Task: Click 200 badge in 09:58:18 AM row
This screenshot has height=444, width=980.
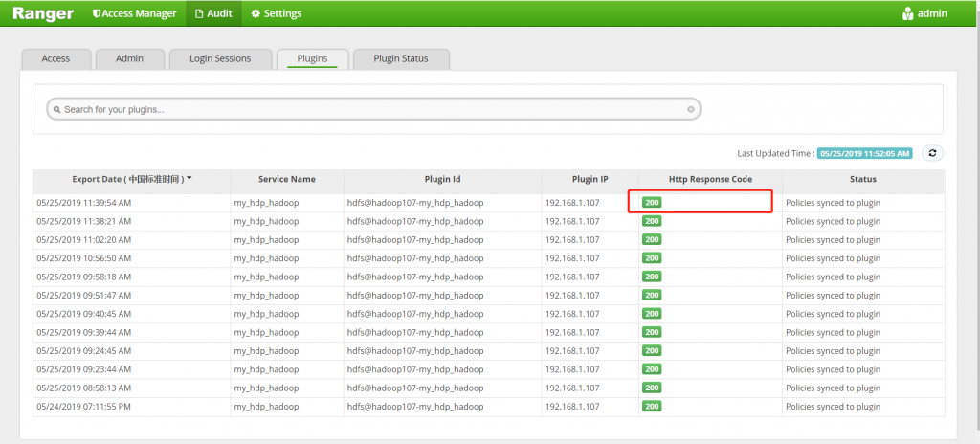Action: click(x=652, y=277)
